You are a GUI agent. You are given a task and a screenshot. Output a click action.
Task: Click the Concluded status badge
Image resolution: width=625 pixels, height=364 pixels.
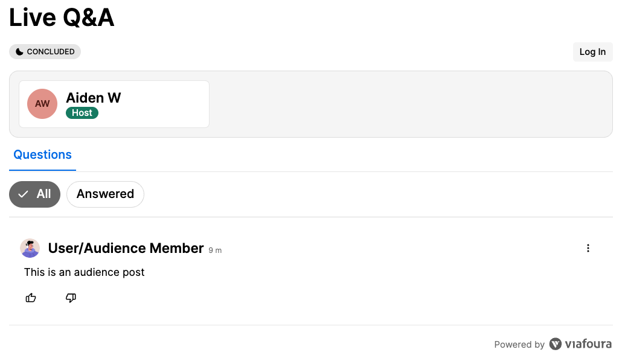pyautogui.click(x=45, y=52)
